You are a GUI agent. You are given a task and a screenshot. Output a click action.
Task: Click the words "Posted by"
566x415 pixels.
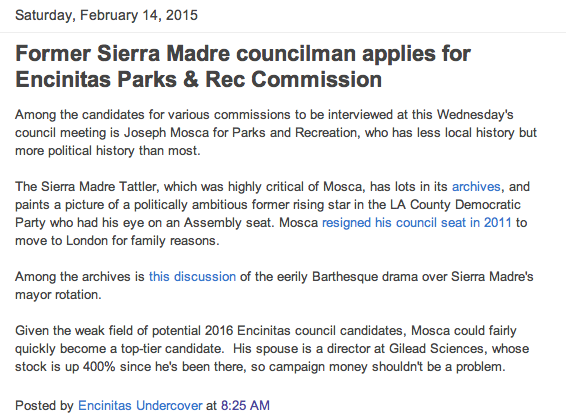[x=44, y=405]
